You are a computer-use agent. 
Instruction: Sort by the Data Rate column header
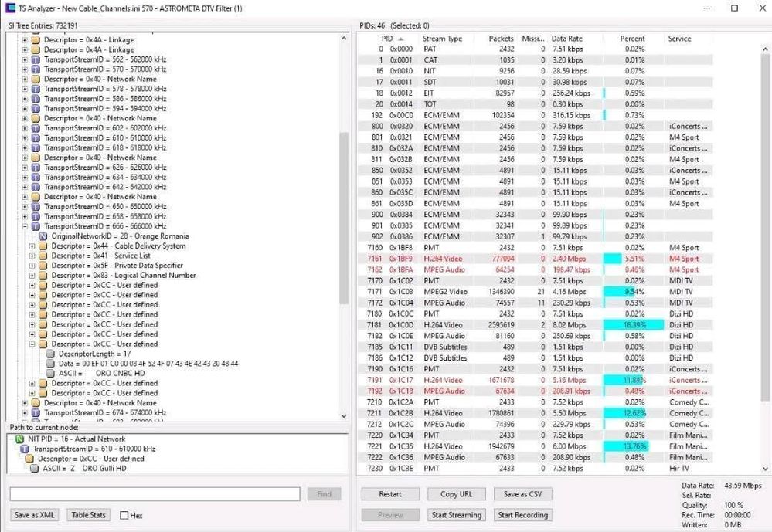point(566,39)
